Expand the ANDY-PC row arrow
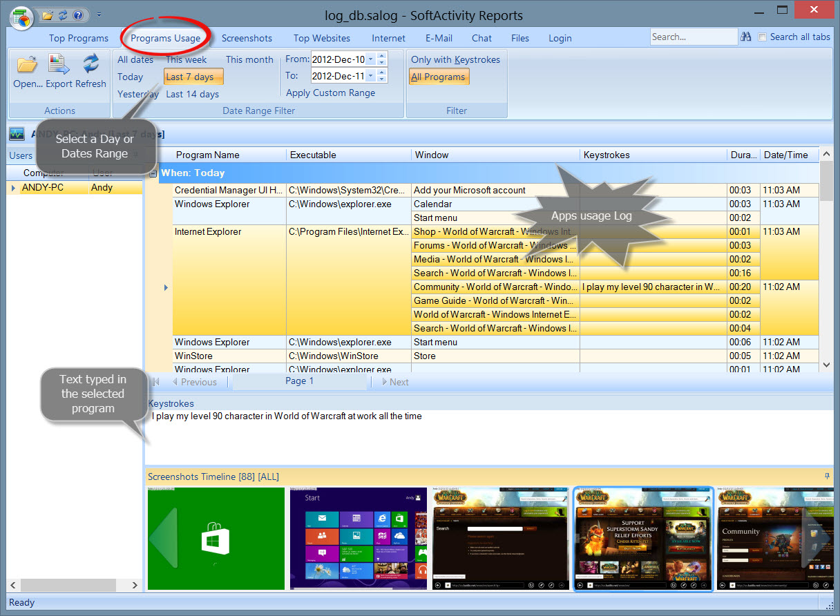 coord(13,188)
